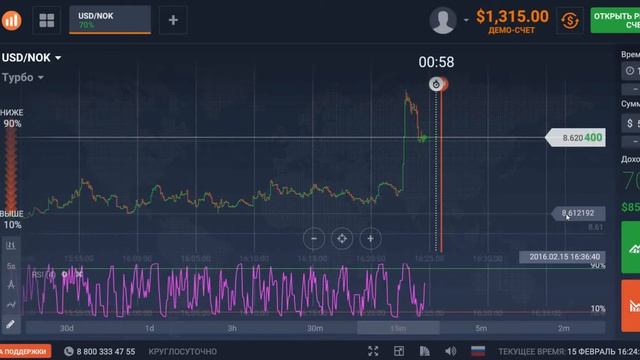This screenshot has height=360, width=640.
Task: Click the ВЫШЕ 10% label
Action: point(12,219)
